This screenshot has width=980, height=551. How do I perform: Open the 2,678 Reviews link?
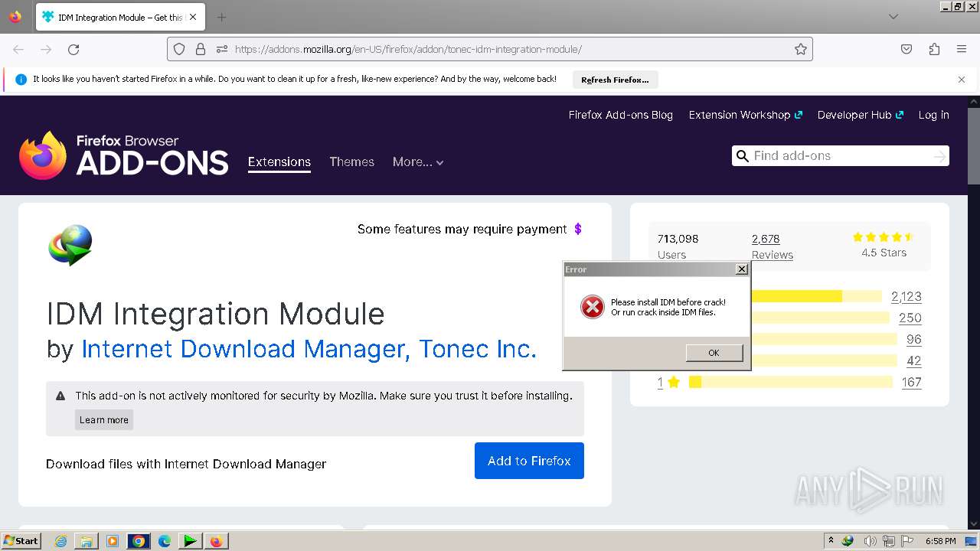773,246
